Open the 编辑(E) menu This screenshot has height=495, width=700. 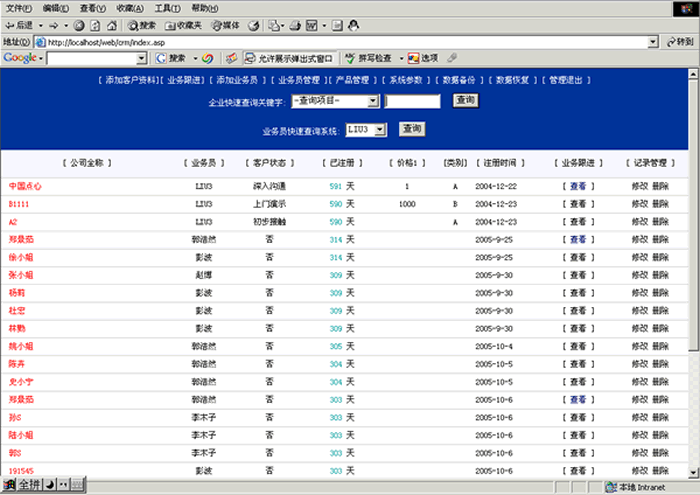(56, 8)
